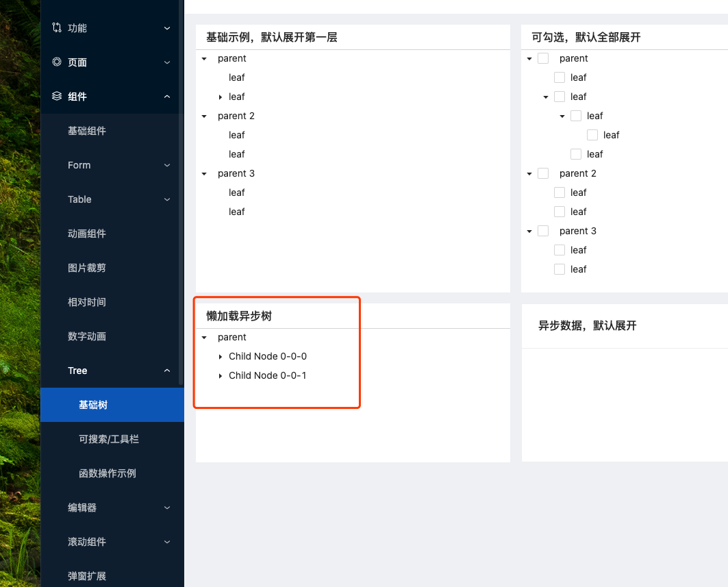Image resolution: width=728 pixels, height=587 pixels.
Task: Select the parent 2 node in the basic tree
Action: [x=236, y=116]
